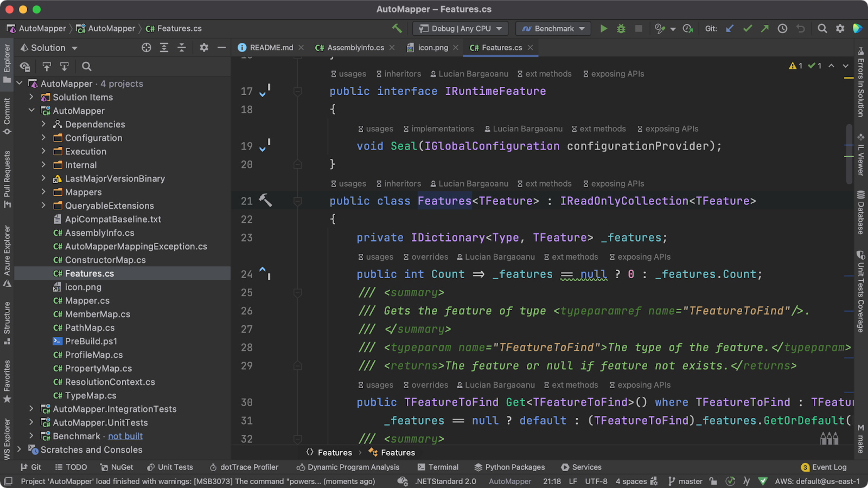Start debugging with the bug icon

tap(621, 28)
